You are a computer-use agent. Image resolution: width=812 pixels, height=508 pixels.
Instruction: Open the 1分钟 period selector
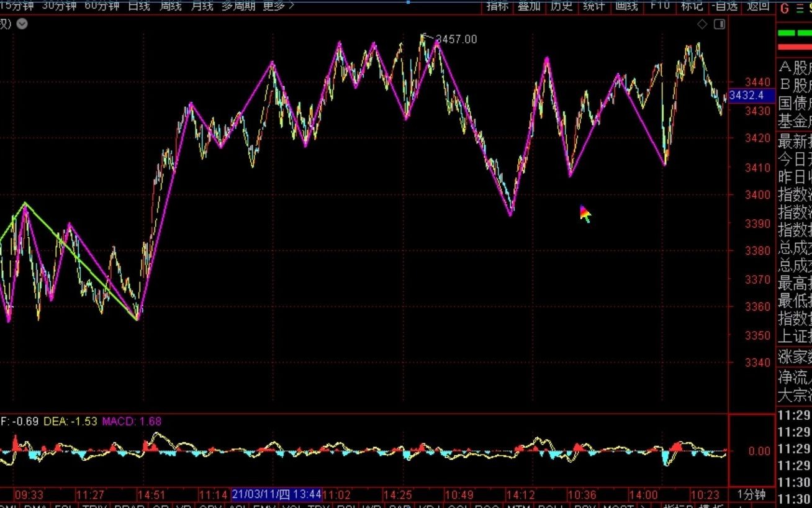(752, 495)
